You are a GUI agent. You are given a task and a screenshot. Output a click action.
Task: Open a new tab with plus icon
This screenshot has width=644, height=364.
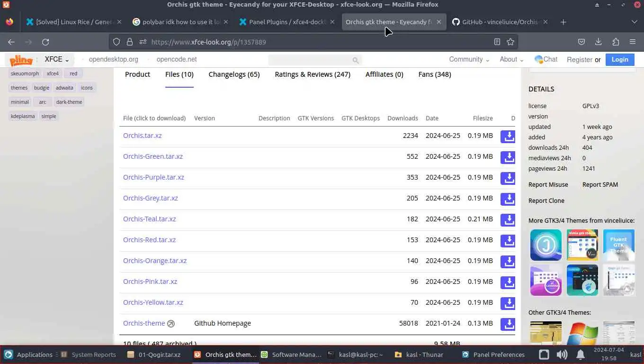(563, 22)
